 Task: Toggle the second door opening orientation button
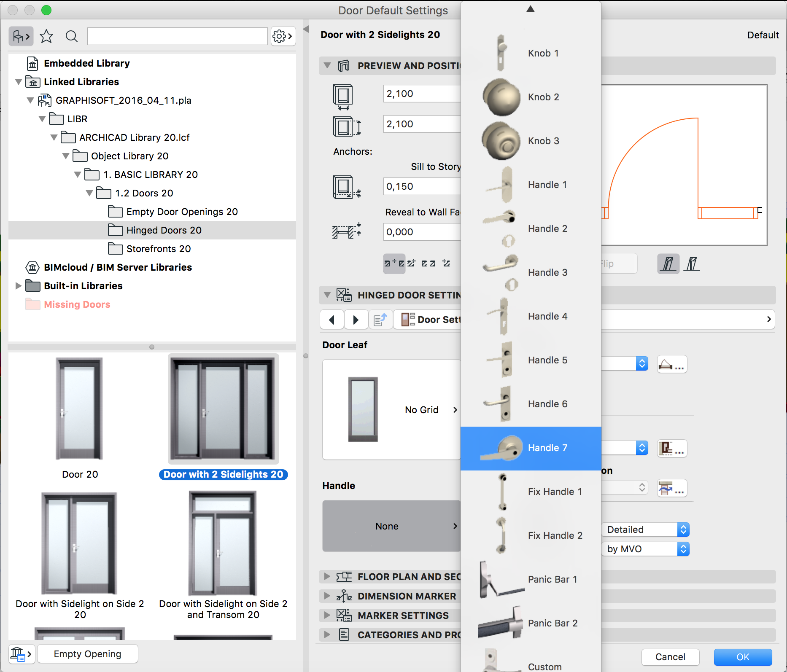click(x=692, y=264)
